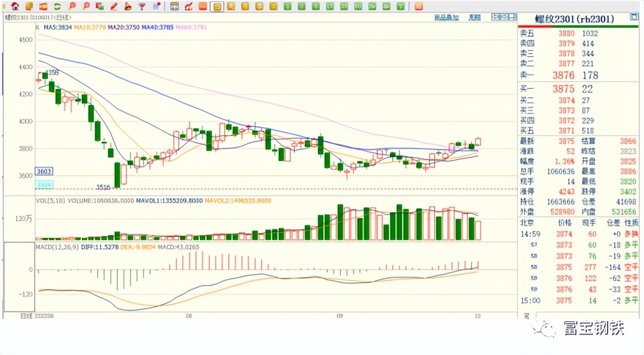
Task: Open the red funnel filter icon
Action: [x=142, y=7]
